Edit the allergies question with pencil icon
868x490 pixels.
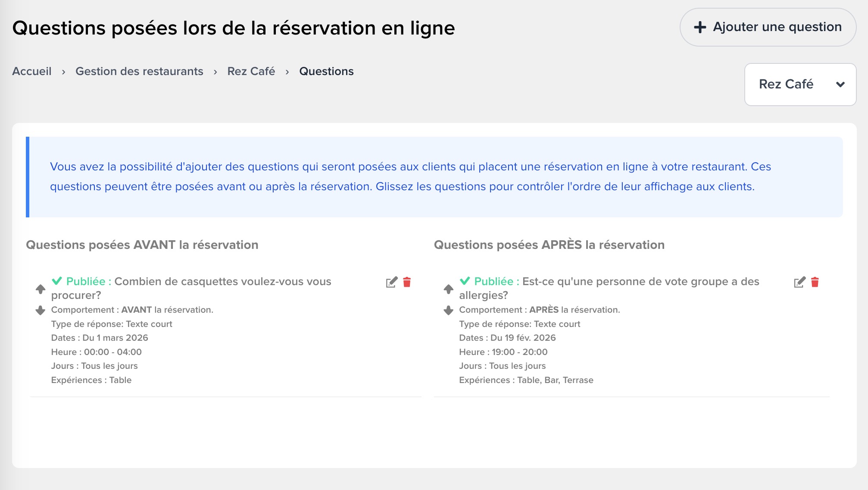click(x=799, y=283)
